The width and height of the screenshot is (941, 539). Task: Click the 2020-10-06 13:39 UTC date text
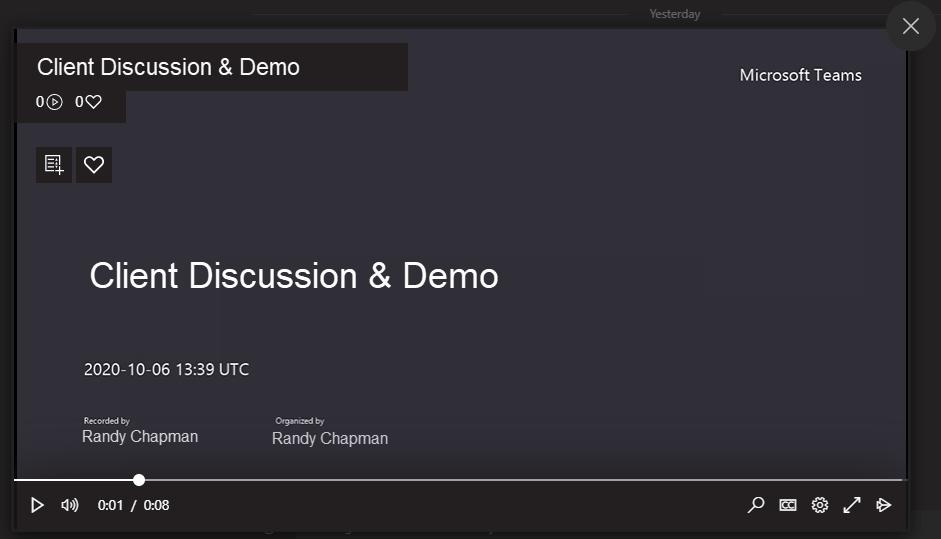[166, 369]
